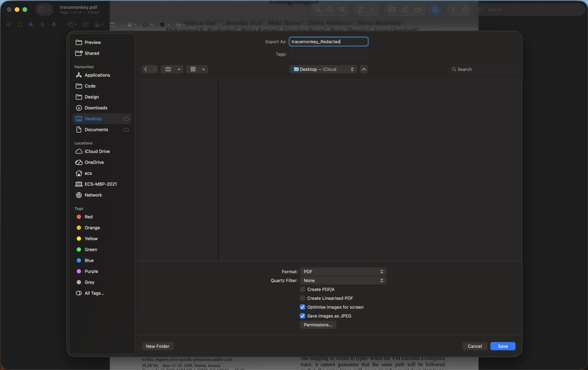This screenshot has height=370, width=588.
Task: Open the Quartz Filter dropdown
Action: tap(343, 281)
